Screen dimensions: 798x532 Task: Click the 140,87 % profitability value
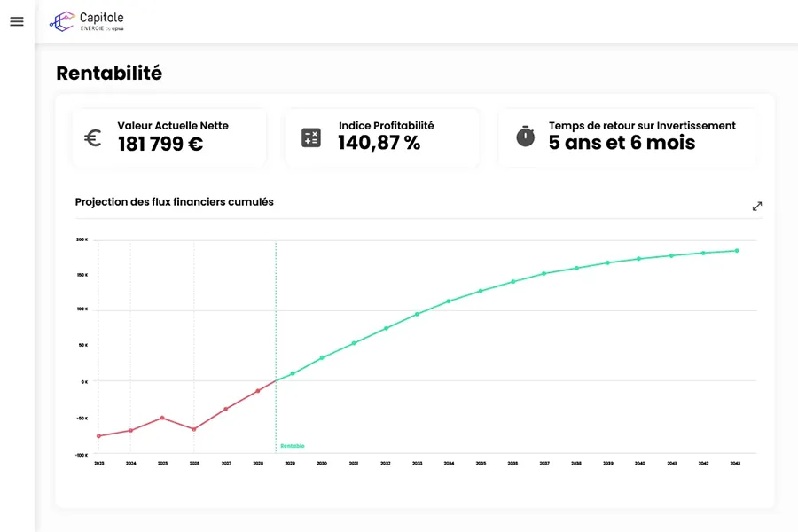coord(379,143)
